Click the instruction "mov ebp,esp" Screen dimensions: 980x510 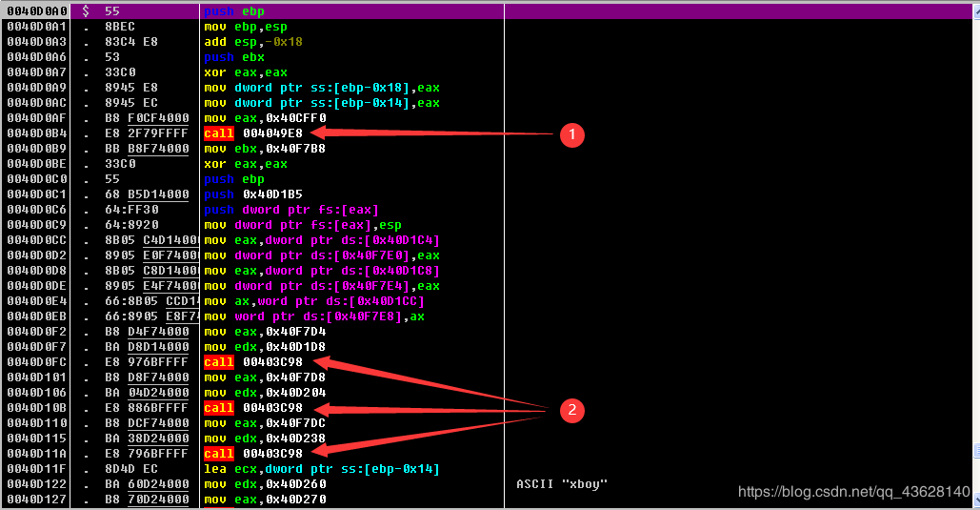coord(246,27)
